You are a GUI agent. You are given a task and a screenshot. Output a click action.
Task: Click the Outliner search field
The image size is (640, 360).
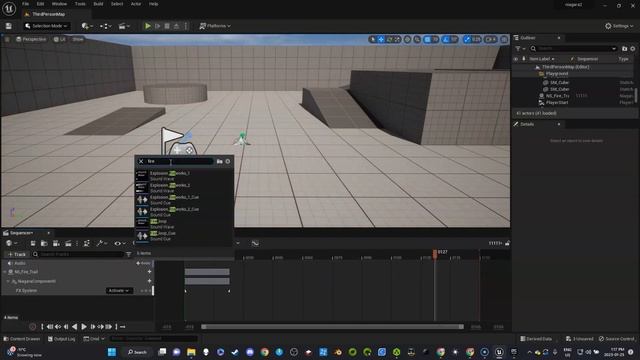coord(575,49)
